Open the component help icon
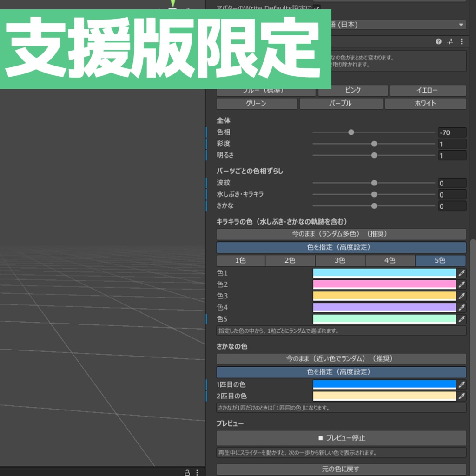Screen dimensions: 476x476 (x=438, y=41)
